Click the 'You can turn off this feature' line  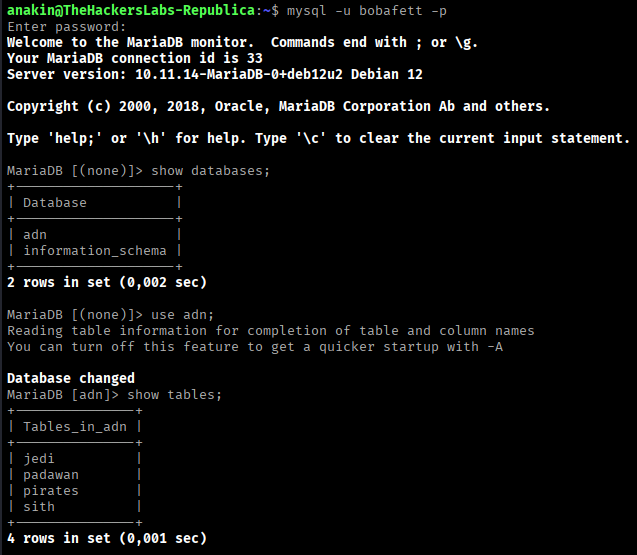click(x=255, y=347)
